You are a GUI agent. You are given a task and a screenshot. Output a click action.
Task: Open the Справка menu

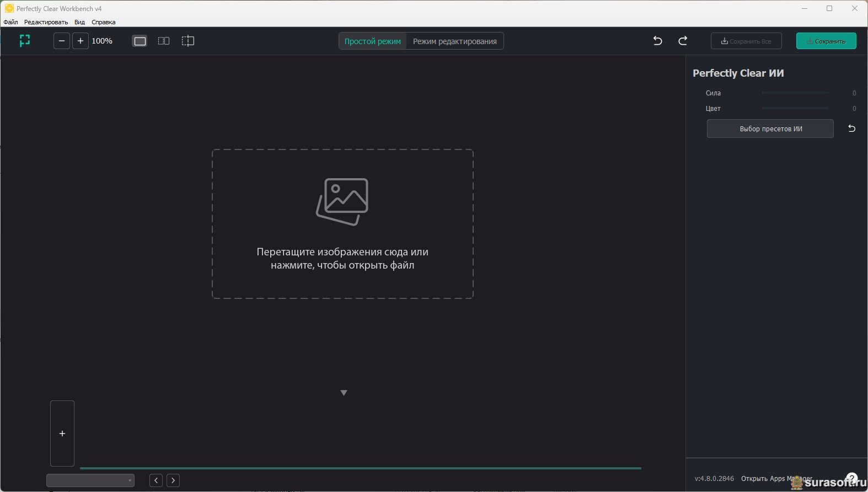pyautogui.click(x=104, y=22)
